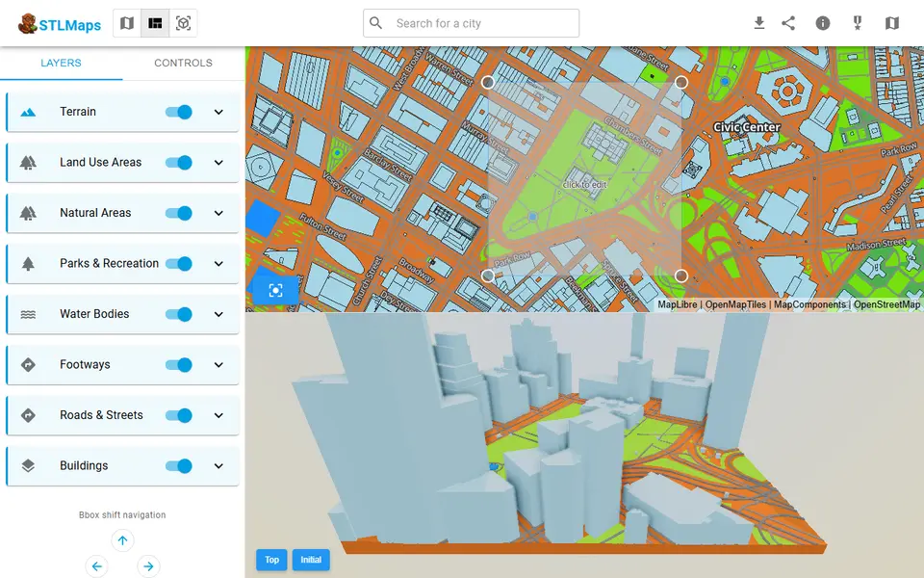Disable the Roads & Streets layer

click(179, 415)
